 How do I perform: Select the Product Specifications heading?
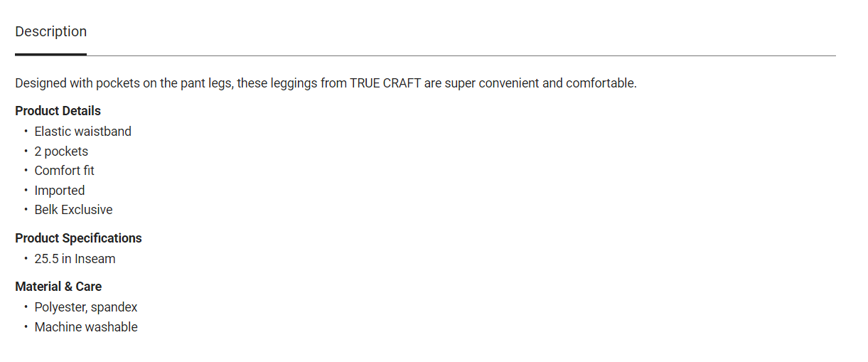[78, 238]
